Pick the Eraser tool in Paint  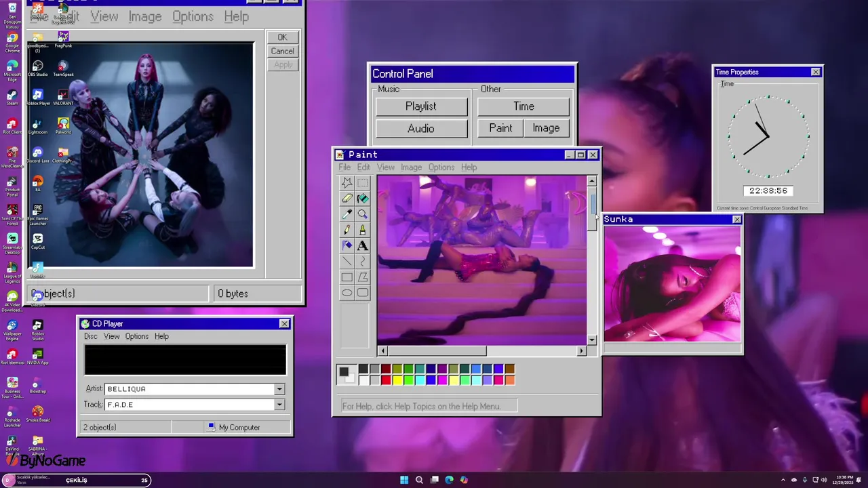[x=347, y=199]
